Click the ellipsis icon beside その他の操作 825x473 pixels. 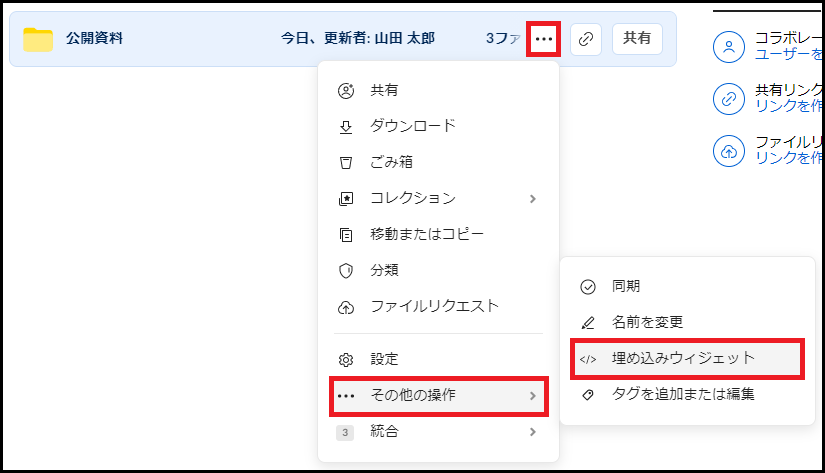346,396
